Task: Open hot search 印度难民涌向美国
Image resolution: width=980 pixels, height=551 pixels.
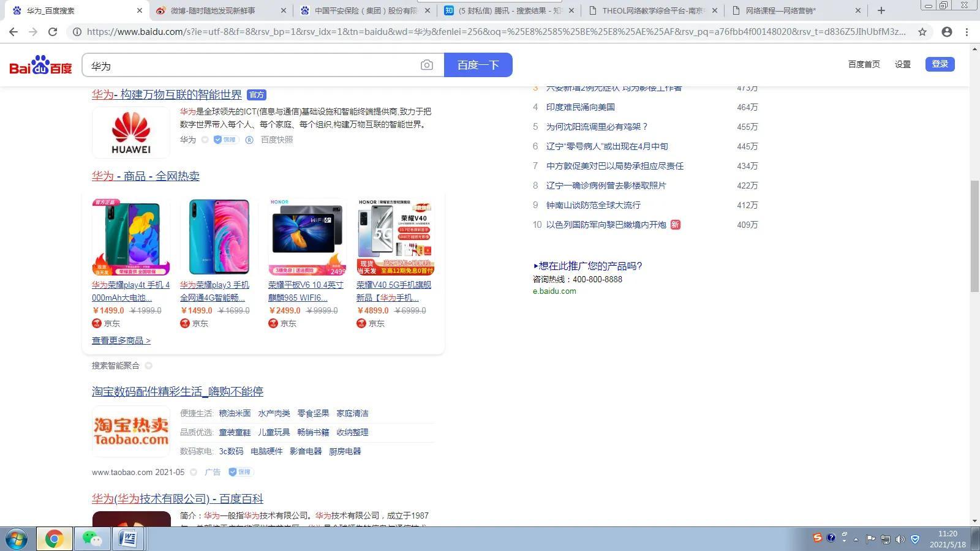Action: (581, 107)
